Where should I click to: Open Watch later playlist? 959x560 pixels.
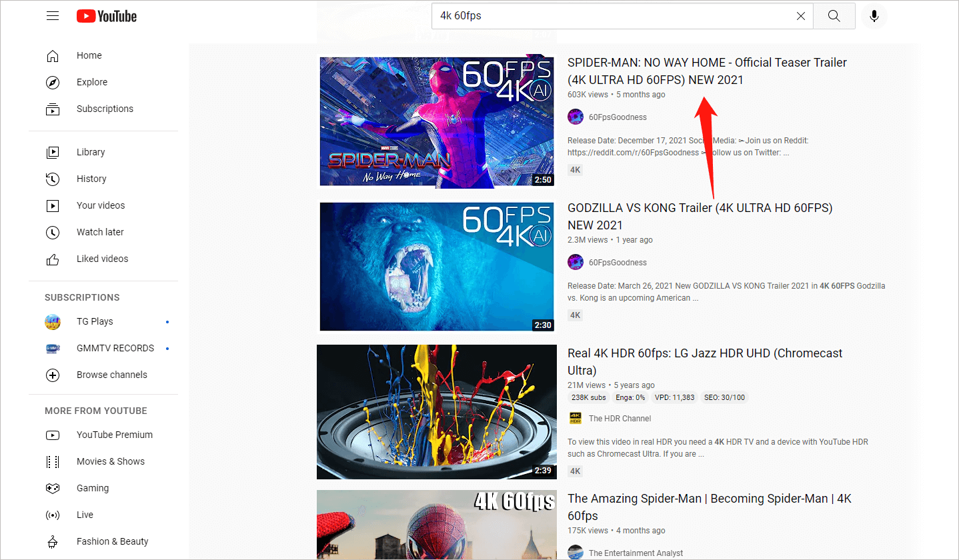pyautogui.click(x=99, y=232)
